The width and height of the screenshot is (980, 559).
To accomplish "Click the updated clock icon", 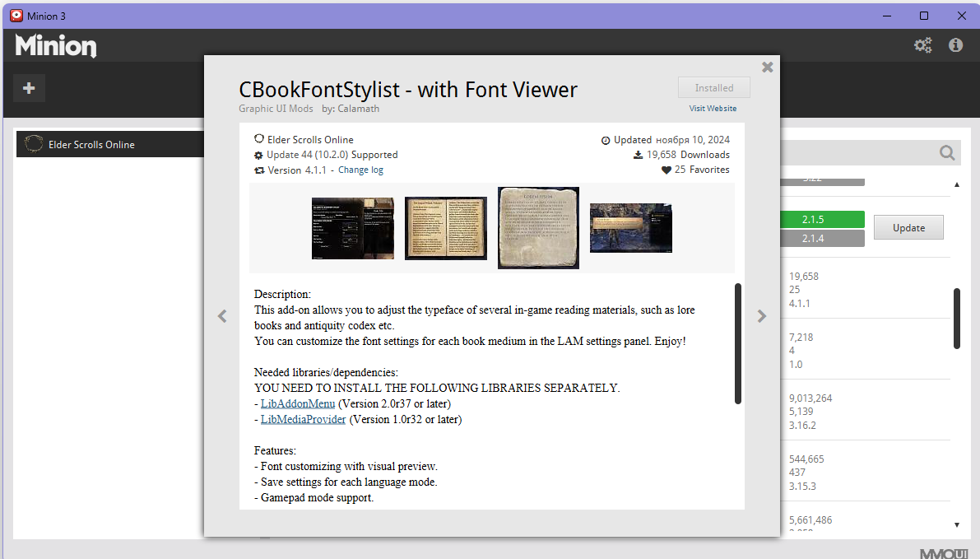I will pos(606,140).
